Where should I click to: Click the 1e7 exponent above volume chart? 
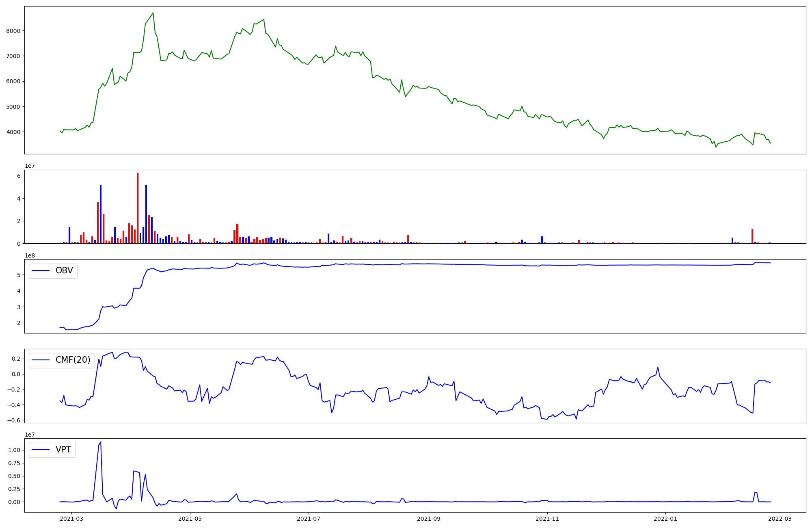pos(30,166)
